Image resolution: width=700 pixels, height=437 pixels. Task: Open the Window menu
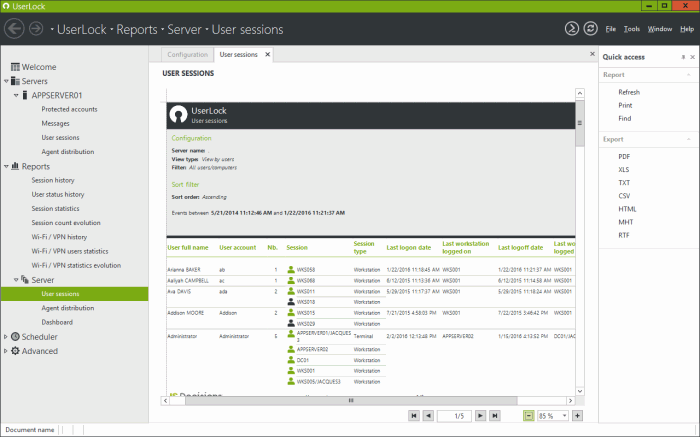660,29
